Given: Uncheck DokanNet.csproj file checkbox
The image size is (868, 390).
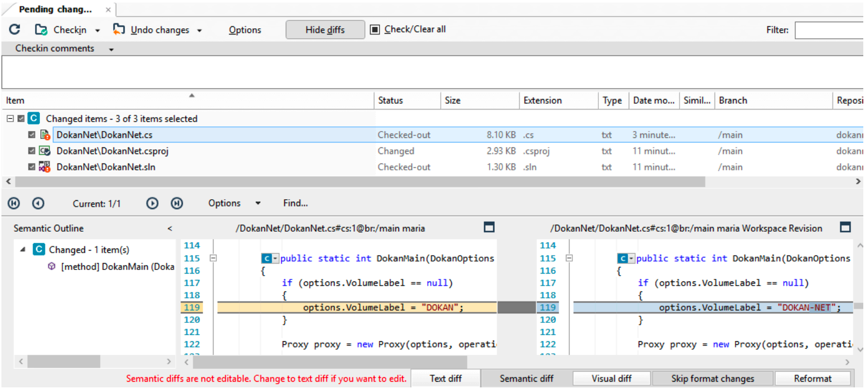Looking at the screenshot, I should pos(32,151).
